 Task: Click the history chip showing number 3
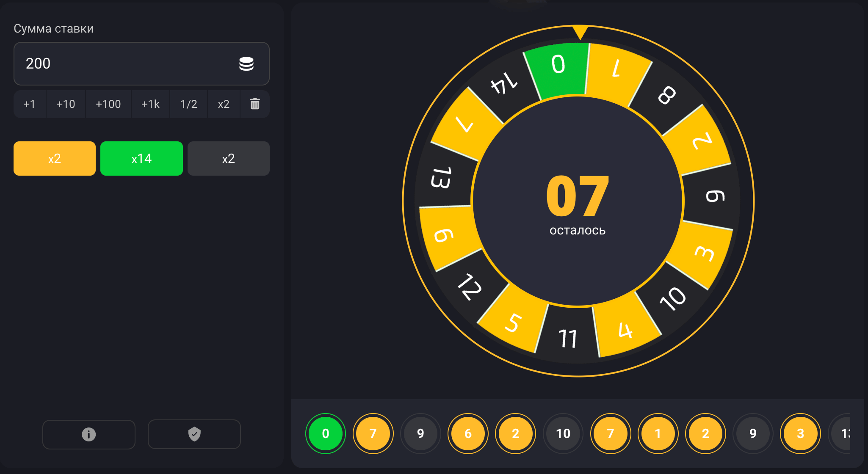point(800,433)
